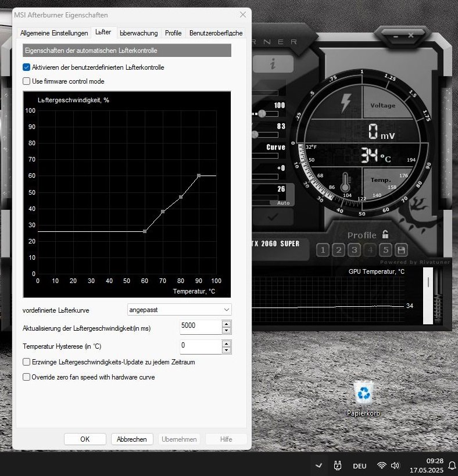
Task: Click the slider bar beside value +0
Action: [x=265, y=177]
